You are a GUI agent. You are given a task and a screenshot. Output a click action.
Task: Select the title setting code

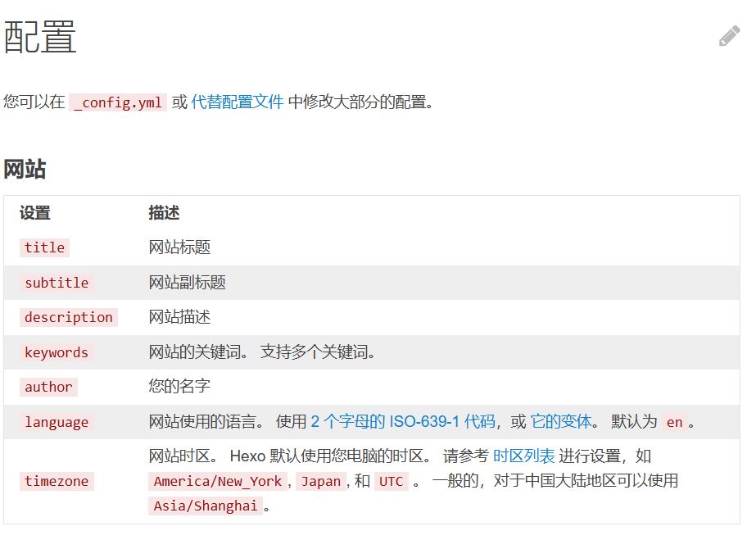44,248
